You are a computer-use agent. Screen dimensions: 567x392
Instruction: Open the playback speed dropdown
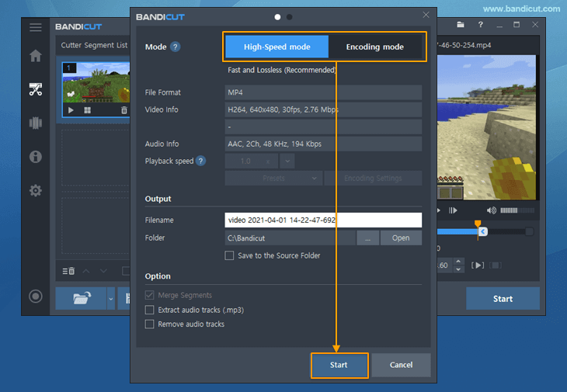pos(287,161)
